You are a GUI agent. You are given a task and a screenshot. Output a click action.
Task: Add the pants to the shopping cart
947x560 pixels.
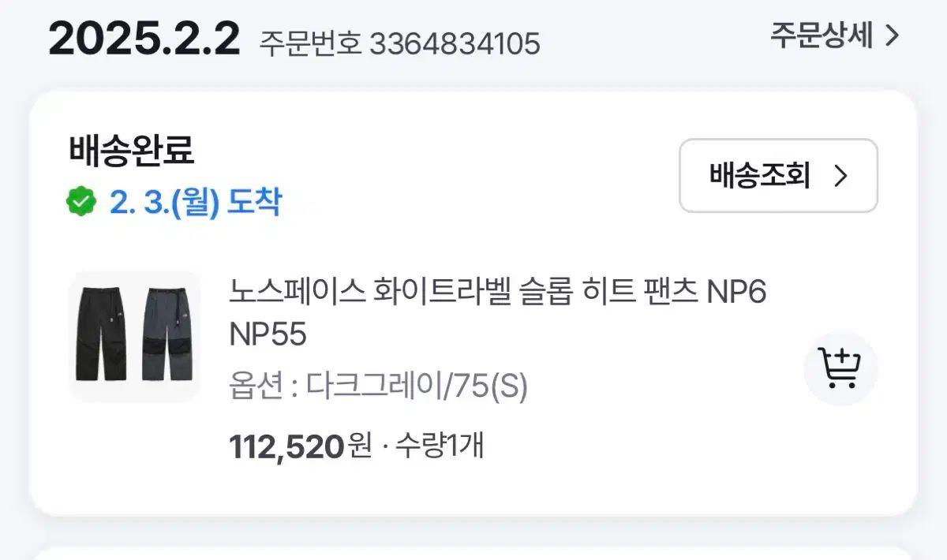[840, 368]
